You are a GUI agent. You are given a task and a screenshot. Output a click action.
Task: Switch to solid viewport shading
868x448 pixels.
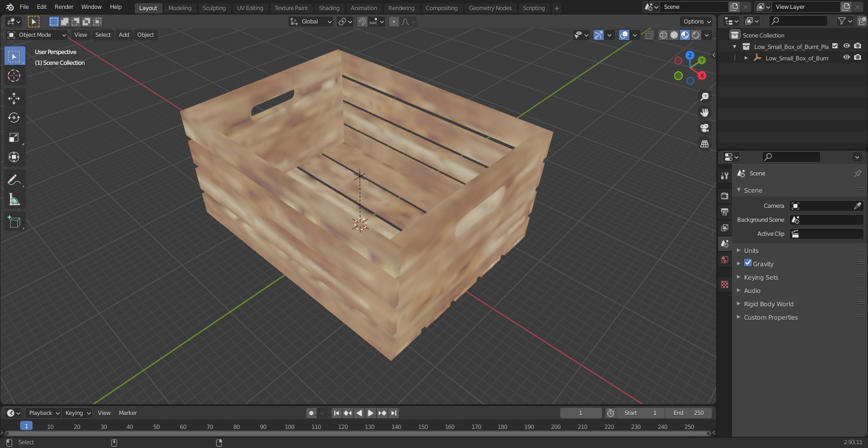(674, 35)
